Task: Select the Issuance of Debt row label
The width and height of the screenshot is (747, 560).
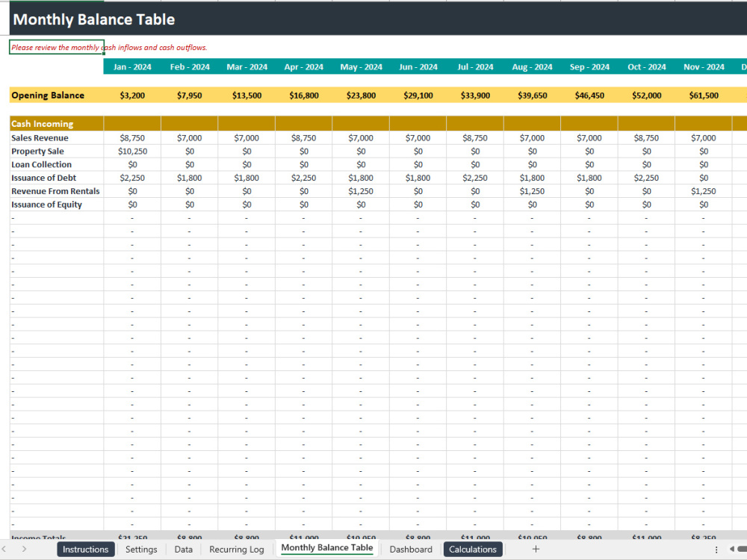Action: pyautogui.click(x=57, y=178)
